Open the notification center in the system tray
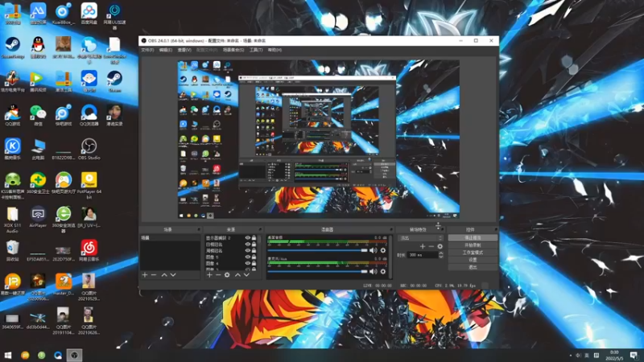Image resolution: width=644 pixels, height=362 pixels. click(634, 356)
